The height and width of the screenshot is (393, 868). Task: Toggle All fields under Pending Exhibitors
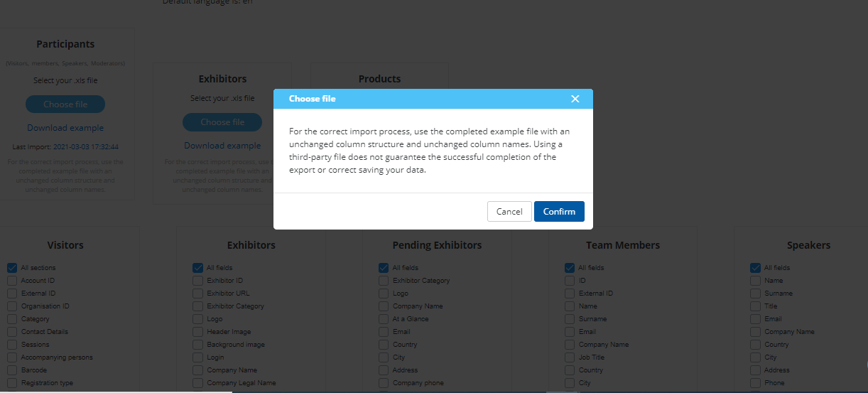tap(384, 268)
